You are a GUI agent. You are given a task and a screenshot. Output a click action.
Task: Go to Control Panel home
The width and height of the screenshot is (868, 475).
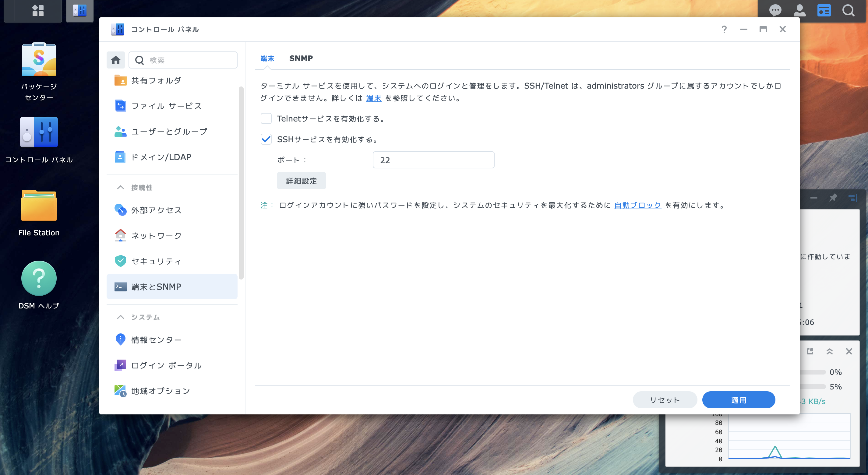pyautogui.click(x=115, y=60)
